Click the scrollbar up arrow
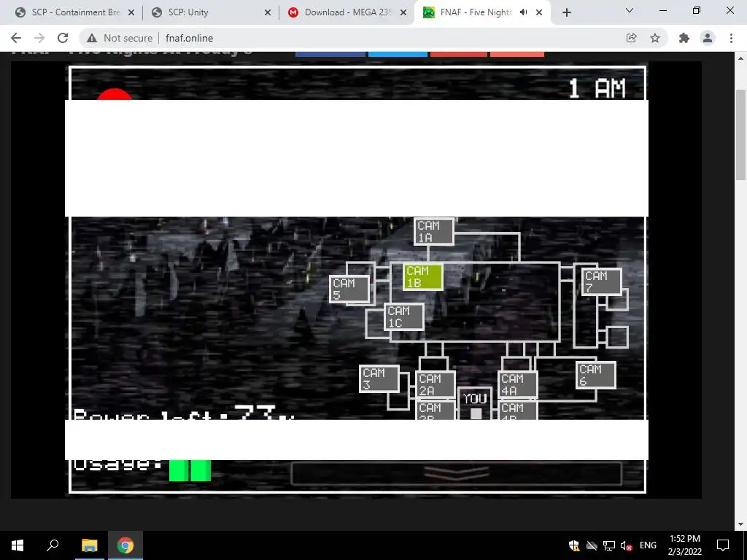This screenshot has height=560, width=747. pyautogui.click(x=740, y=58)
